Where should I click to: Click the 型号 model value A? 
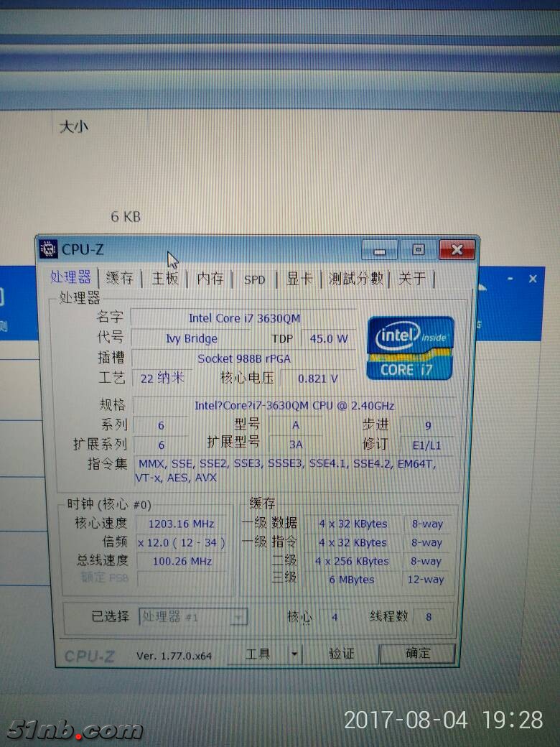296,425
